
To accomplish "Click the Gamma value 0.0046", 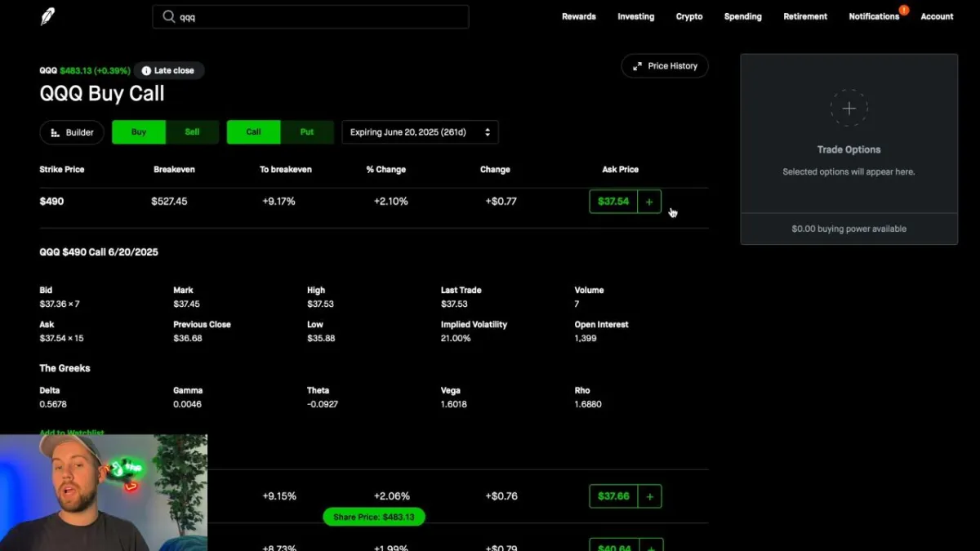I will pyautogui.click(x=187, y=404).
